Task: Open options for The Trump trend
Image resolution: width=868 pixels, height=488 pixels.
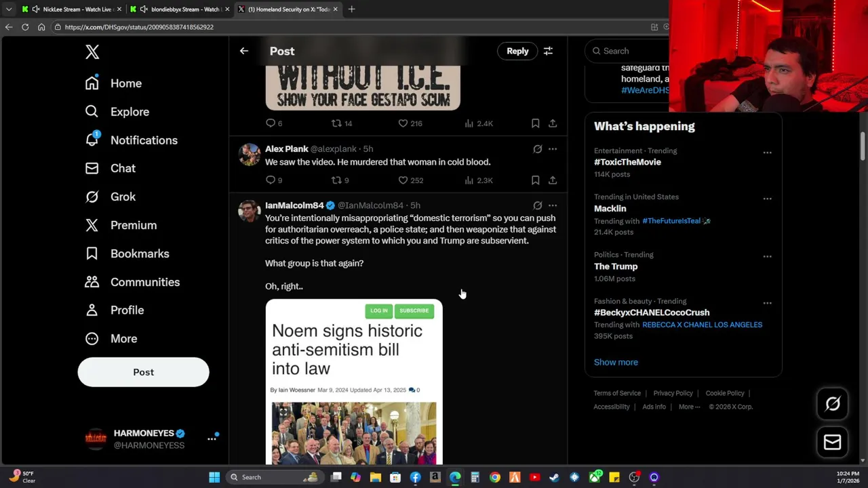Action: 767,256
